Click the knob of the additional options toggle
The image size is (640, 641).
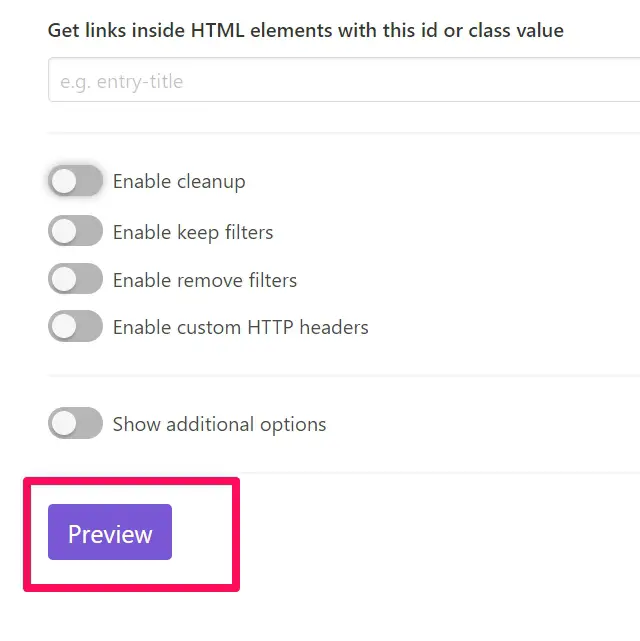[x=64, y=424]
